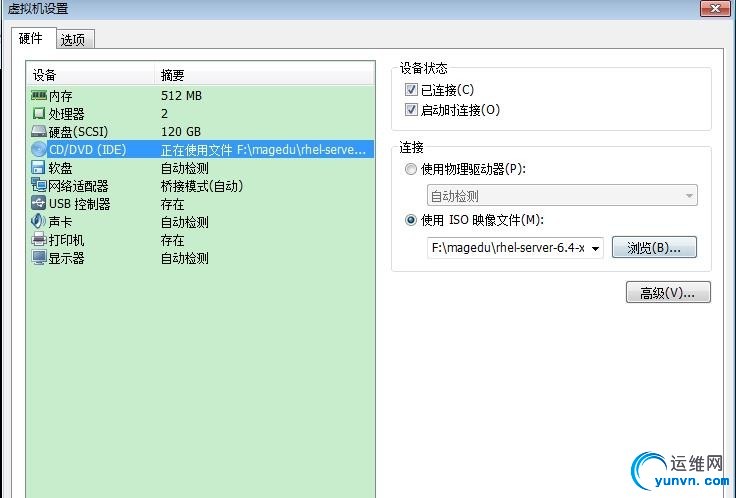
Task: Toggle the 已连接(C) checkbox
Action: pos(411,89)
